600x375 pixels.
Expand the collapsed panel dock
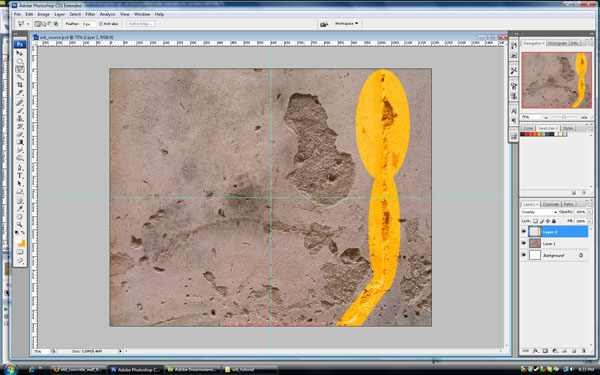[516, 34]
